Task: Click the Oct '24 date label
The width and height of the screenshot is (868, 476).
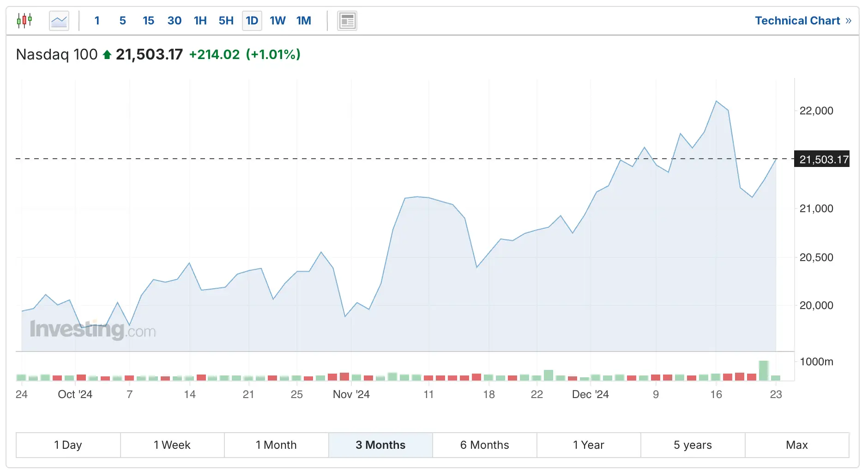Action: coord(75,394)
